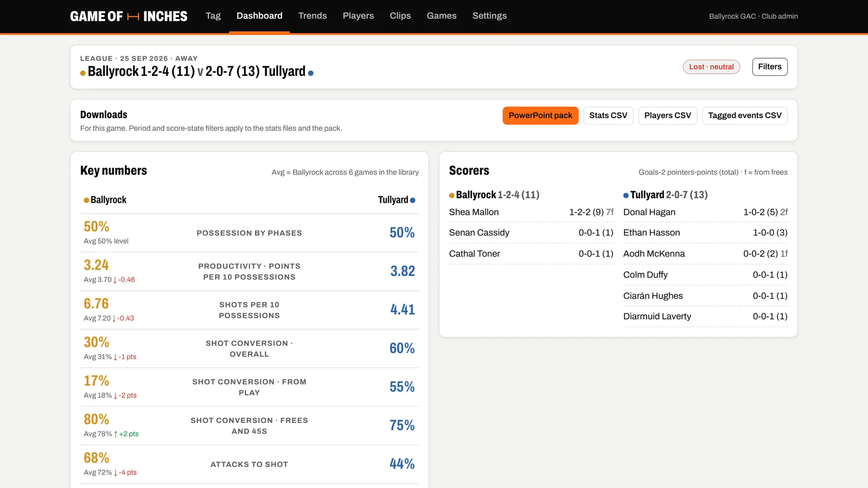Click Ballyrock's 17% conversion from play

(96, 381)
